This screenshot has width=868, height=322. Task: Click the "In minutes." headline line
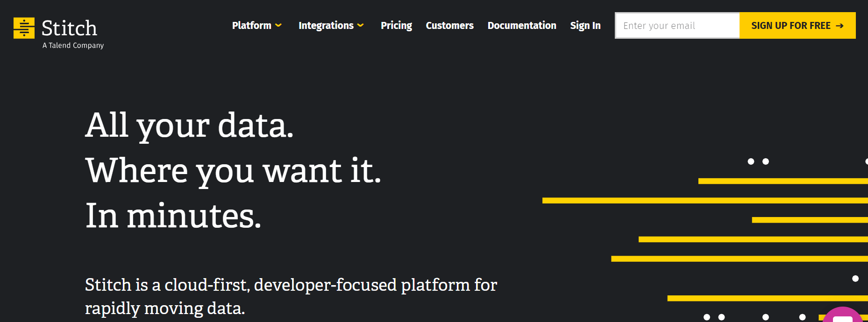(x=173, y=216)
